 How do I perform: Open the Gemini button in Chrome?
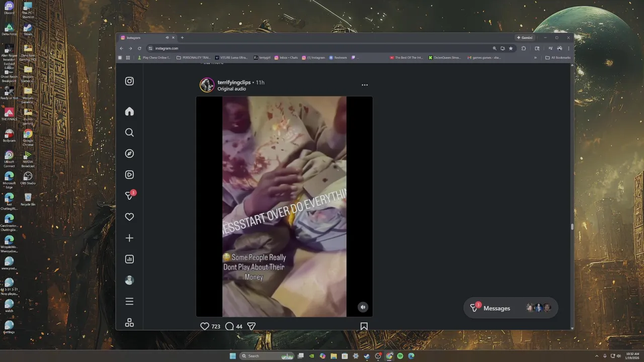[524, 38]
